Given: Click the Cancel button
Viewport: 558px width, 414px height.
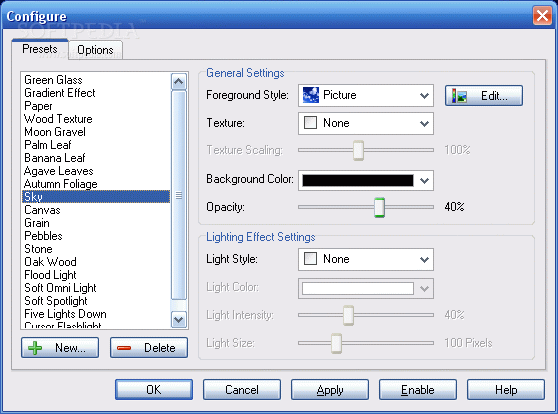Looking at the screenshot, I should pos(242,389).
